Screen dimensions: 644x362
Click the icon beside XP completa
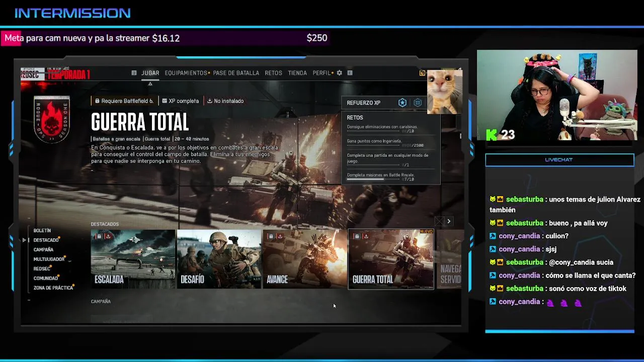[x=165, y=101]
